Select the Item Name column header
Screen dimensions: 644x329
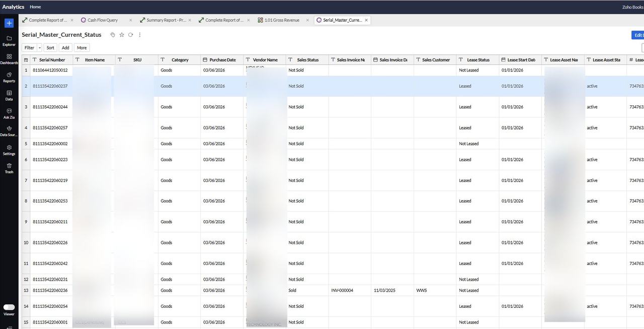(x=94, y=59)
